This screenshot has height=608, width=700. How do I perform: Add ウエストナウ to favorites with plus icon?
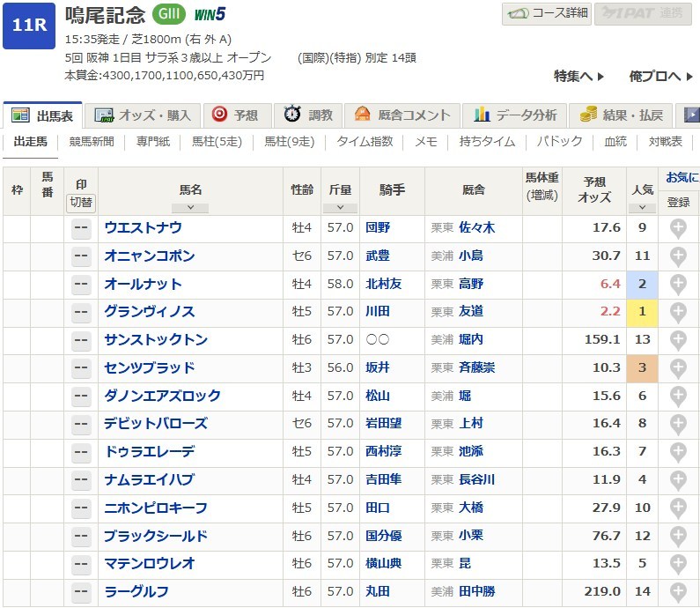[677, 228]
